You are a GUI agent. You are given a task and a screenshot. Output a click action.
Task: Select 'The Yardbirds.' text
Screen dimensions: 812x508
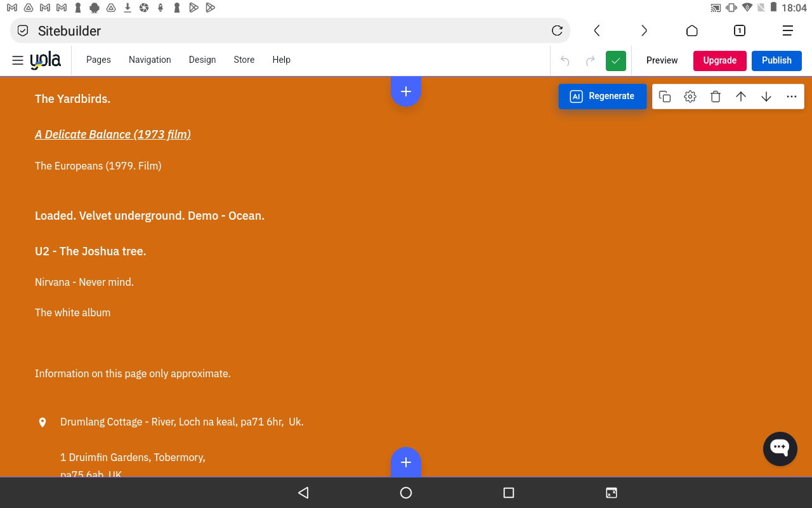tap(72, 98)
